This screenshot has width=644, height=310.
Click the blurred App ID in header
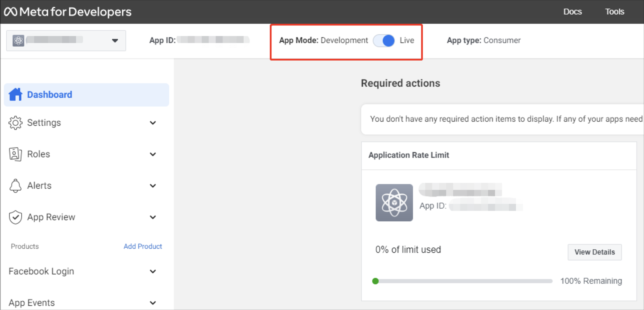click(x=213, y=40)
